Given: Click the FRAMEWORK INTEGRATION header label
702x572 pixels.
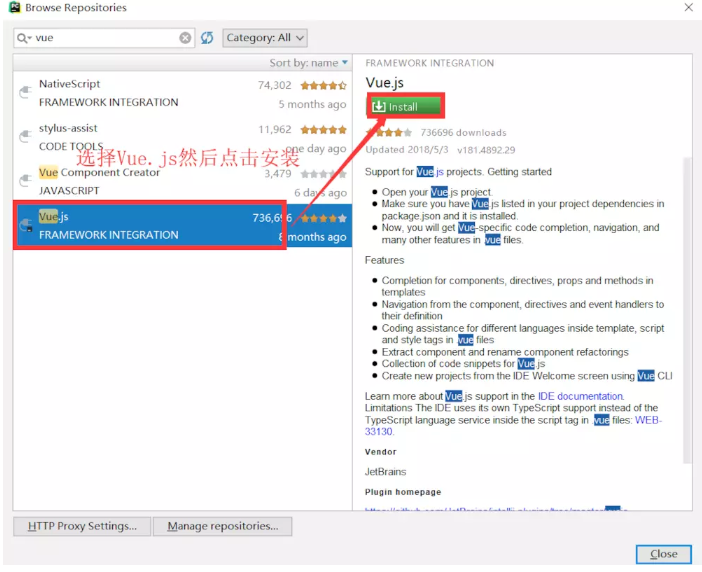Looking at the screenshot, I should [429, 63].
